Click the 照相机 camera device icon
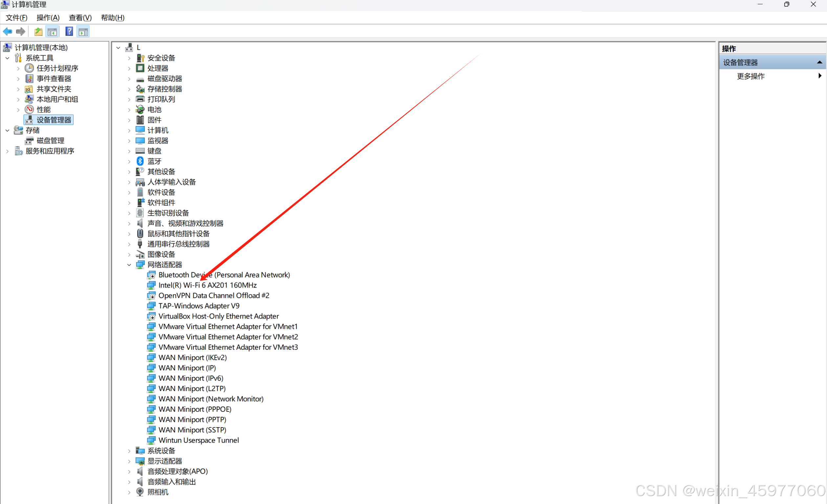 coord(140,492)
